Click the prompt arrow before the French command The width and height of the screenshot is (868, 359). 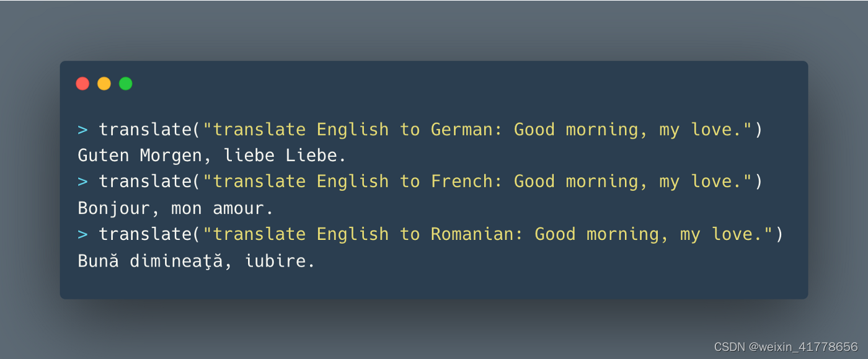click(82, 182)
